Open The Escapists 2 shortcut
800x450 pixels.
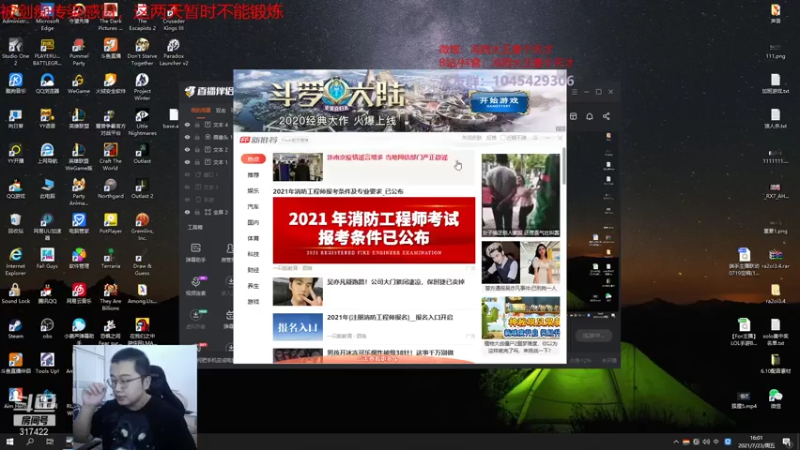click(142, 16)
